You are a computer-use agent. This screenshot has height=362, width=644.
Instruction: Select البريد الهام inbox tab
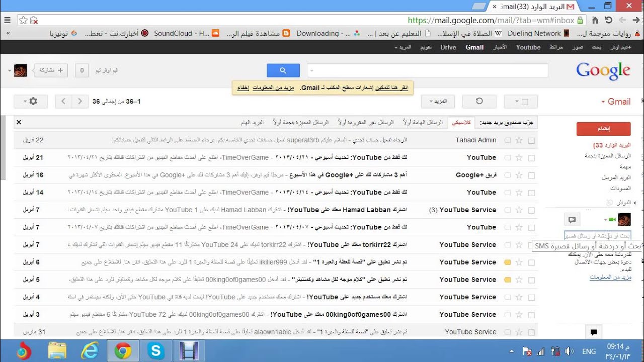[253, 122]
